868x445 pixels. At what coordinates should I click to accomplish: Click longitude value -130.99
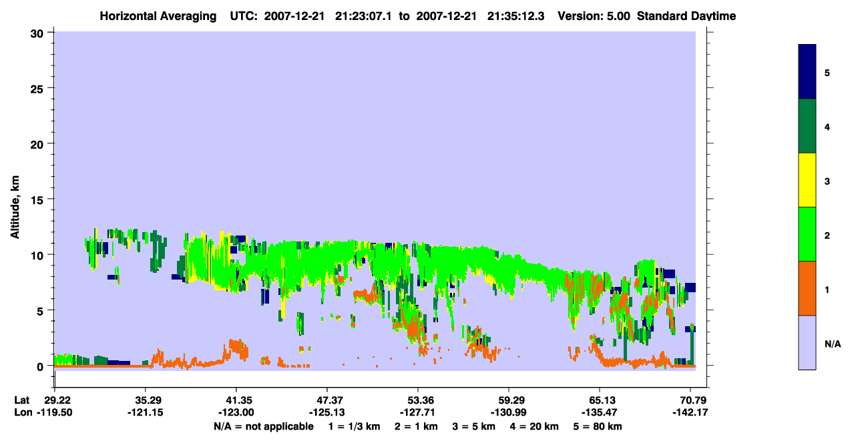click(509, 412)
